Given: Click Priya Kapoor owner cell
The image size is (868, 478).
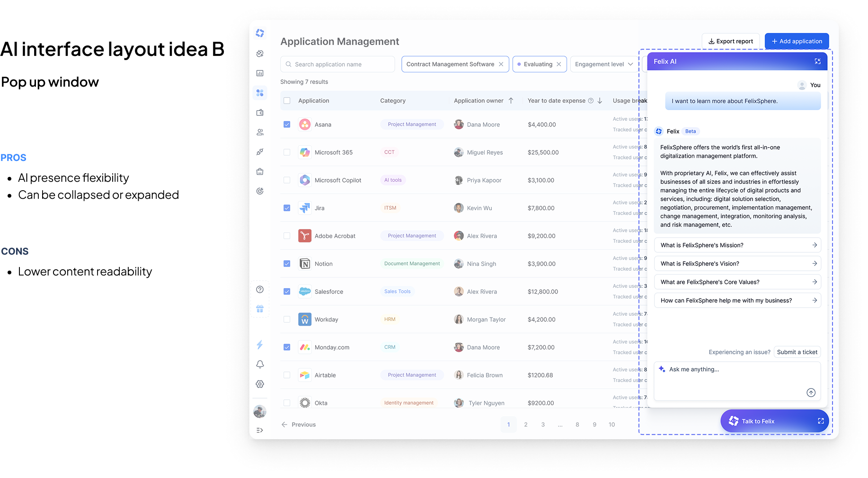Looking at the screenshot, I should click(x=478, y=180).
